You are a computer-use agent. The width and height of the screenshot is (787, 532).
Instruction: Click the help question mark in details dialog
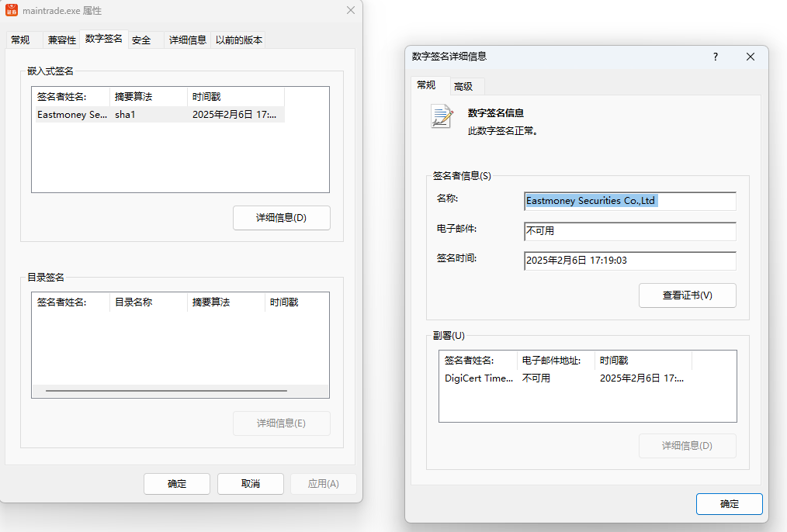[716, 57]
